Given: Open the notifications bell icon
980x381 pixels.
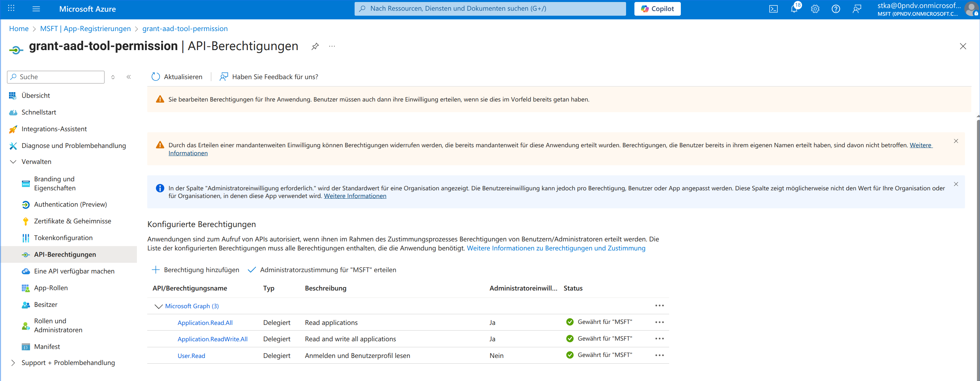Looking at the screenshot, I should (794, 8).
